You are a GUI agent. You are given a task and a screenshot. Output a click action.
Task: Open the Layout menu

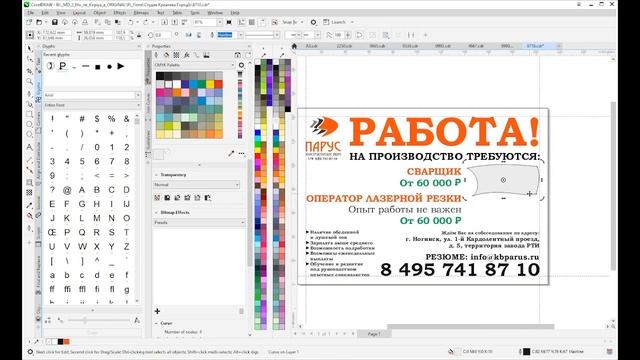[79, 13]
